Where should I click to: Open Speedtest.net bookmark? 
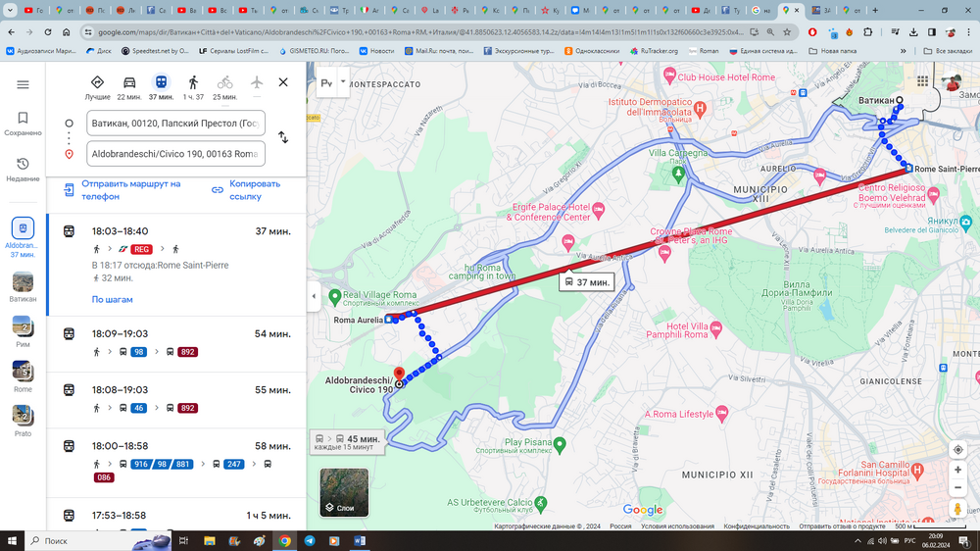pyautogui.click(x=155, y=51)
